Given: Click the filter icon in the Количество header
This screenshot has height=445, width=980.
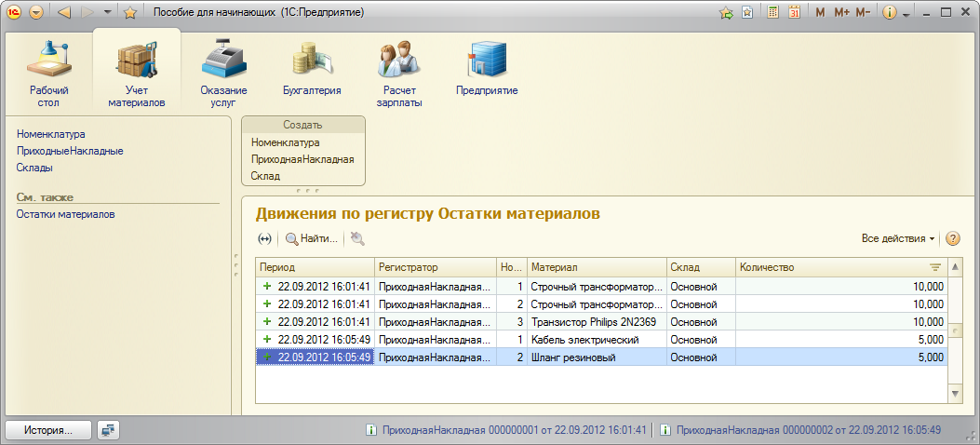Looking at the screenshot, I should click(935, 267).
